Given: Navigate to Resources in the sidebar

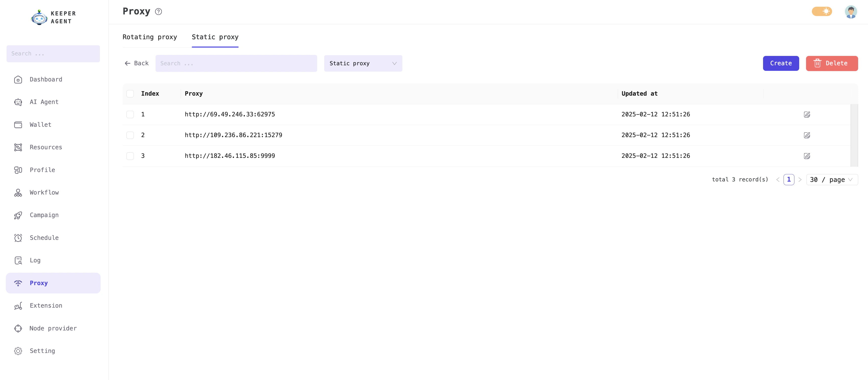Looking at the screenshot, I should point(46,147).
